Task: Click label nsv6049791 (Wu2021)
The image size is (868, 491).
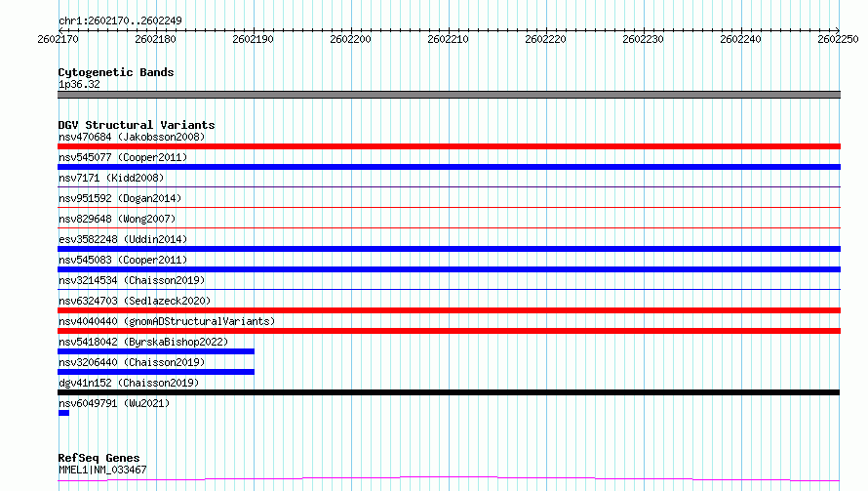Action: (114, 403)
